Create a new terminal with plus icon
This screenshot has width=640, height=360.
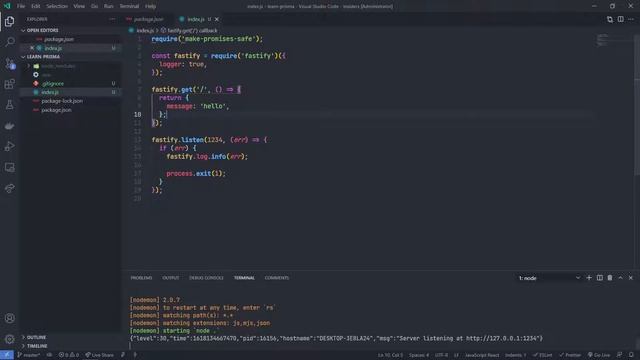tap(589, 278)
